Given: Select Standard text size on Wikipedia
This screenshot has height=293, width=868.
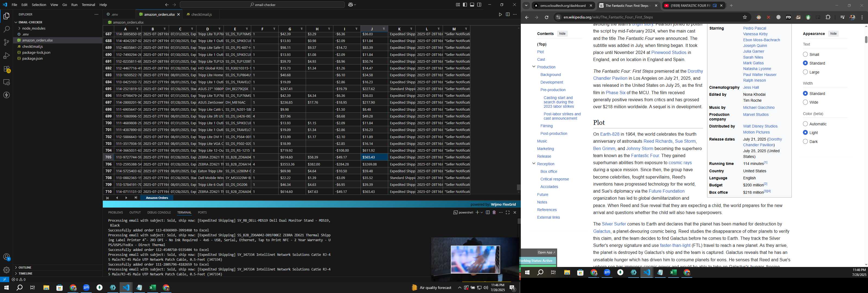Looking at the screenshot, I should pos(805,63).
